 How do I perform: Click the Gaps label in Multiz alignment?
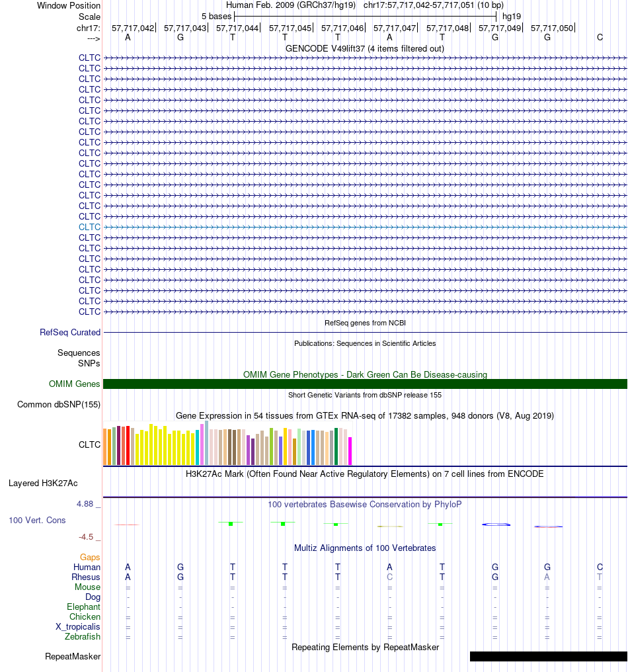coord(90,557)
